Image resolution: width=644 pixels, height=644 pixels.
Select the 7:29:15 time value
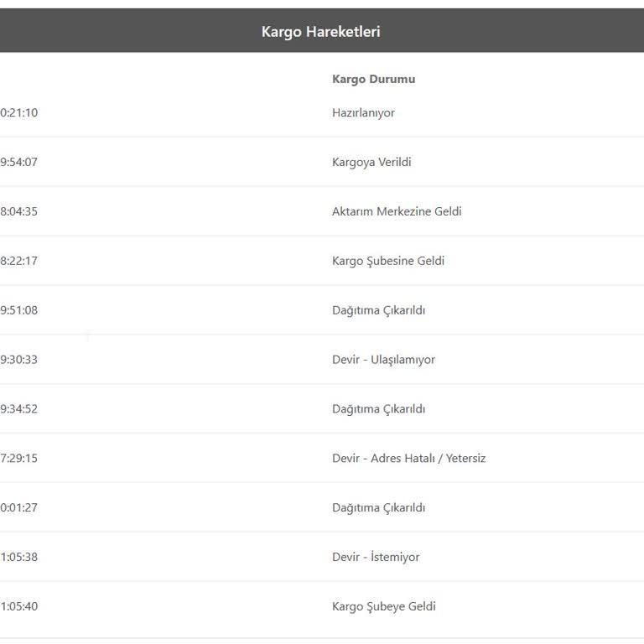click(19, 459)
